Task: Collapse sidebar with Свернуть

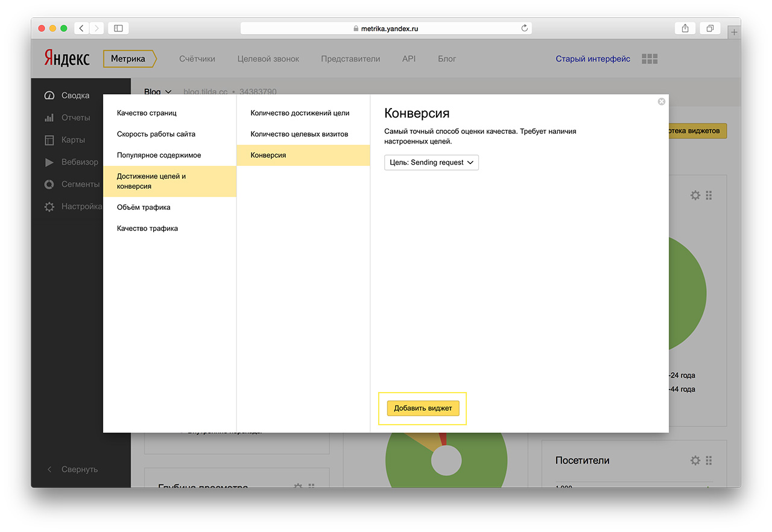Action: coord(72,469)
